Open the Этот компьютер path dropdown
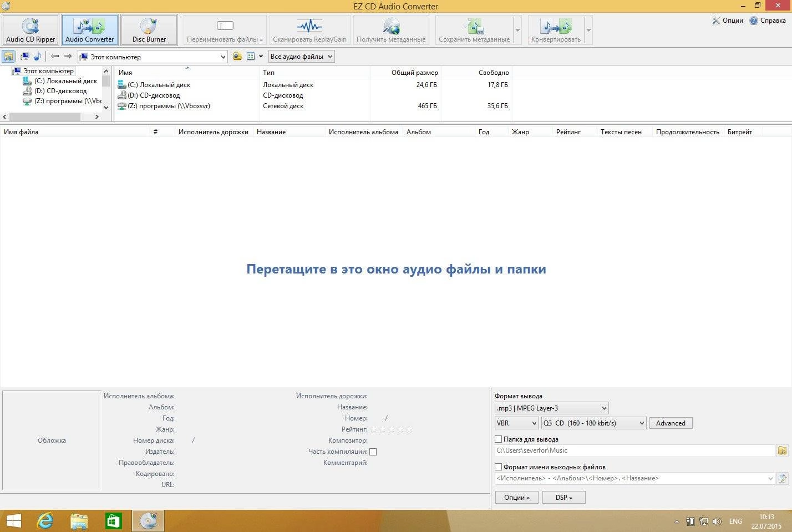This screenshot has width=792, height=532. coord(223,57)
